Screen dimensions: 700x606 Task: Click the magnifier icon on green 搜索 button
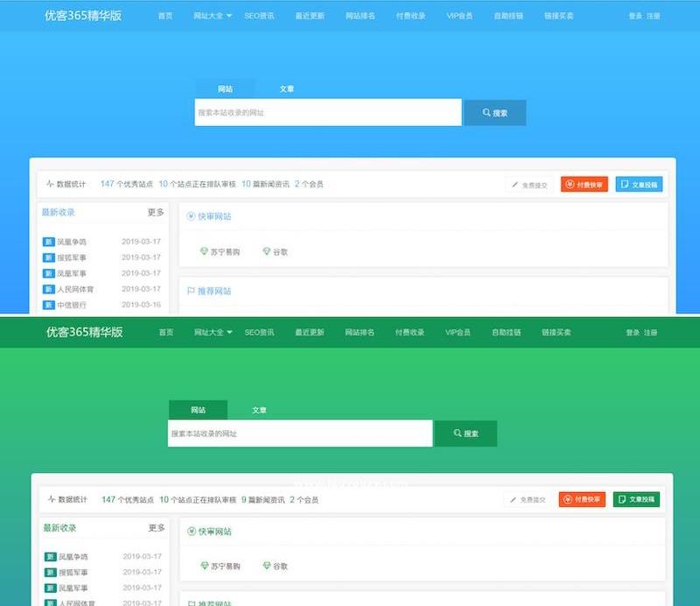coord(457,433)
